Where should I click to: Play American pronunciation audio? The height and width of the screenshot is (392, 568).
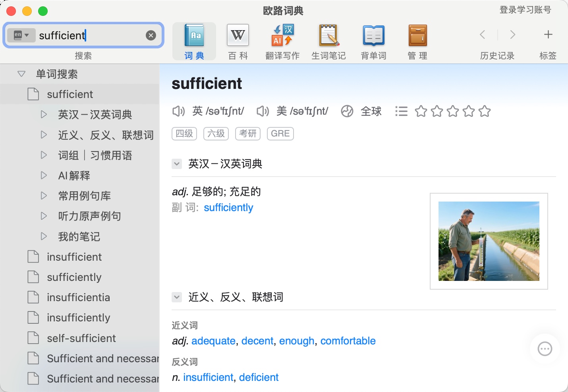263,111
